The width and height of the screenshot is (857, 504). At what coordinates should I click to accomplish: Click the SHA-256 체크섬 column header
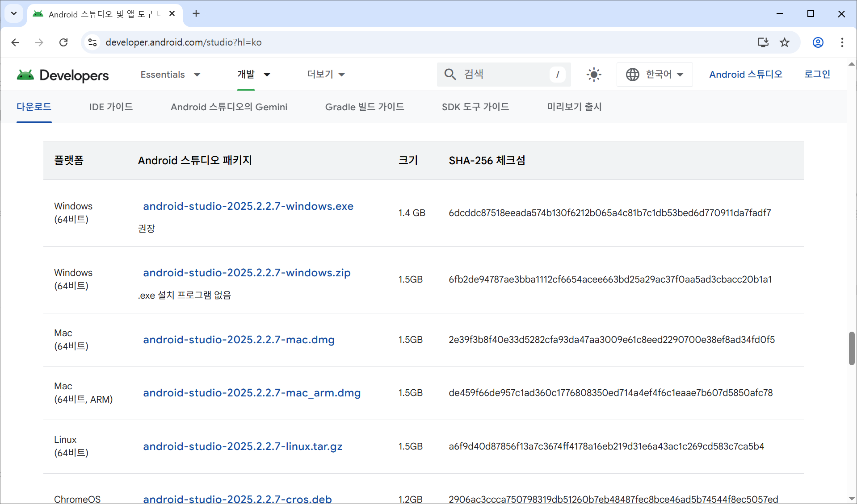[487, 161]
